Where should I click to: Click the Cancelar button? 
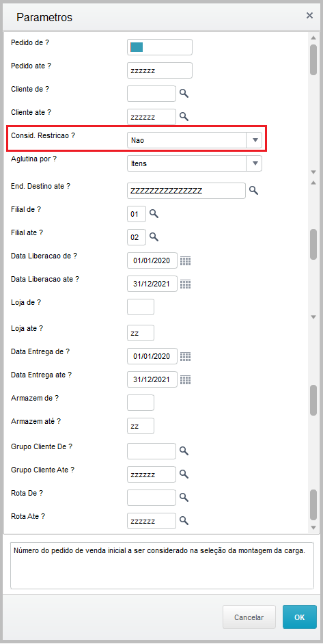coord(249,617)
